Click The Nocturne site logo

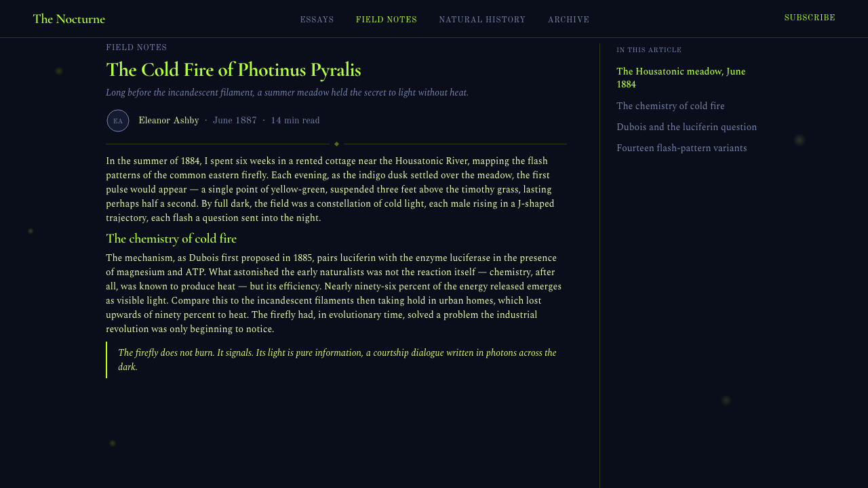[x=68, y=19]
